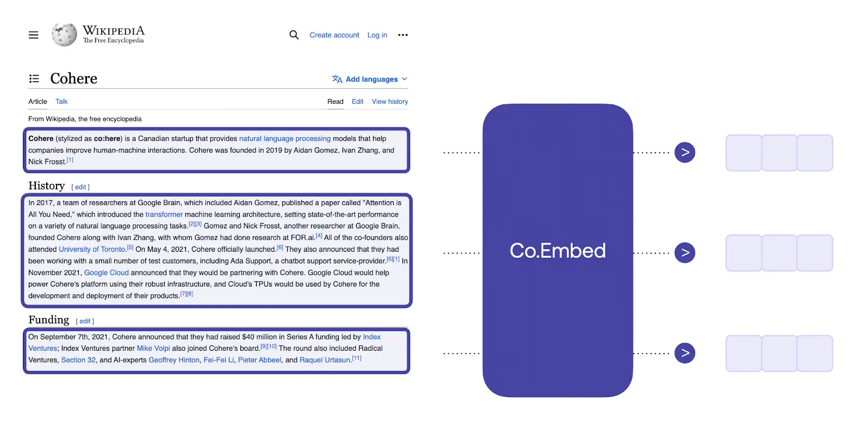Open the three-dot more options icon
868x421 pixels.
tap(403, 35)
